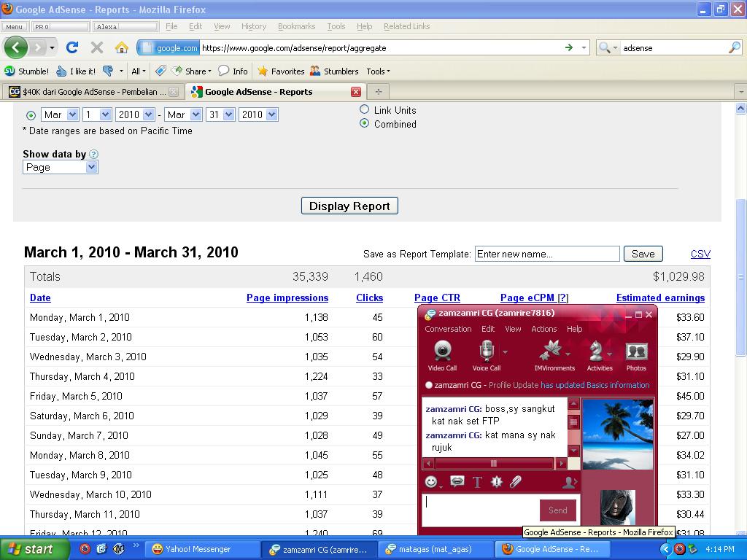Sort by the Page impressions column link

coord(287,298)
